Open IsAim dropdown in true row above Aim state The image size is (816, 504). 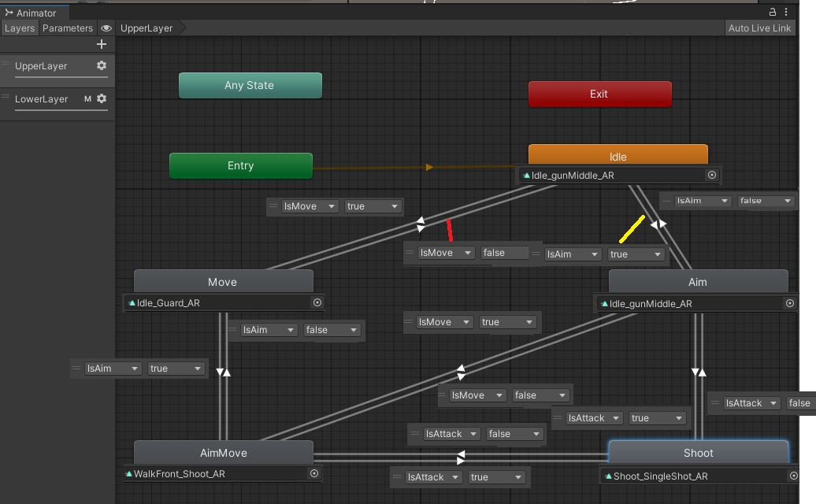pos(573,254)
